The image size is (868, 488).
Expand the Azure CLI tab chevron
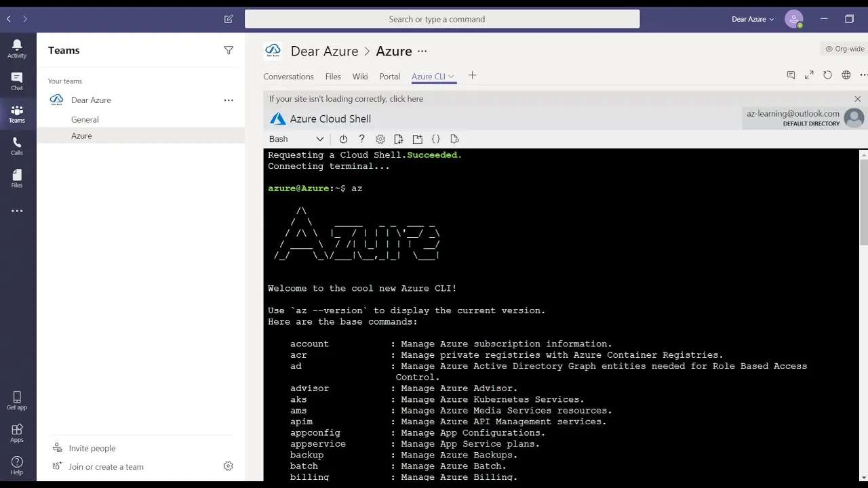[452, 77]
